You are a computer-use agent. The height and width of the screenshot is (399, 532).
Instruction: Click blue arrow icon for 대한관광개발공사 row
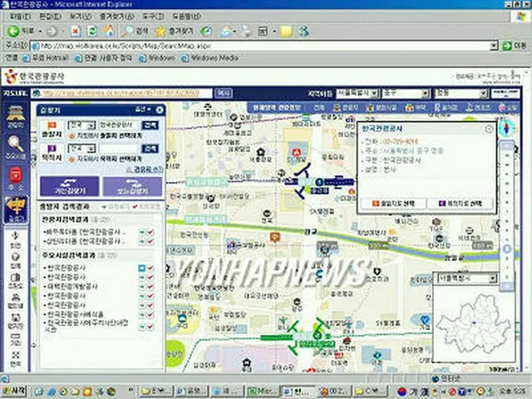tap(141, 287)
